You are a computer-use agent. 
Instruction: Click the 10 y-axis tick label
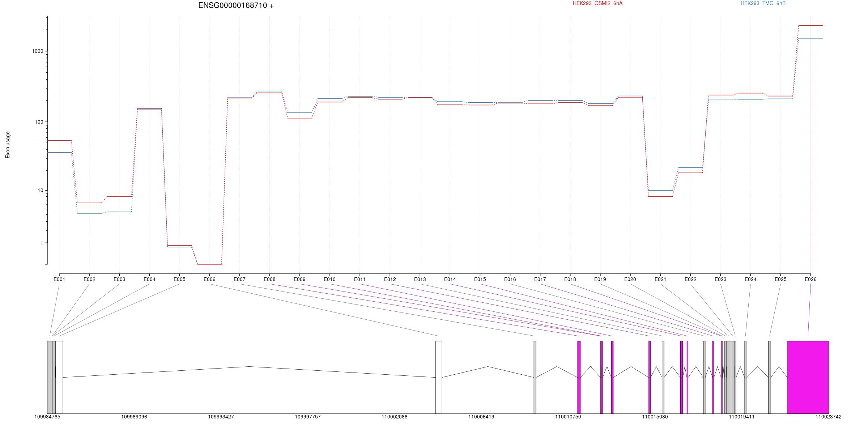[x=41, y=190]
